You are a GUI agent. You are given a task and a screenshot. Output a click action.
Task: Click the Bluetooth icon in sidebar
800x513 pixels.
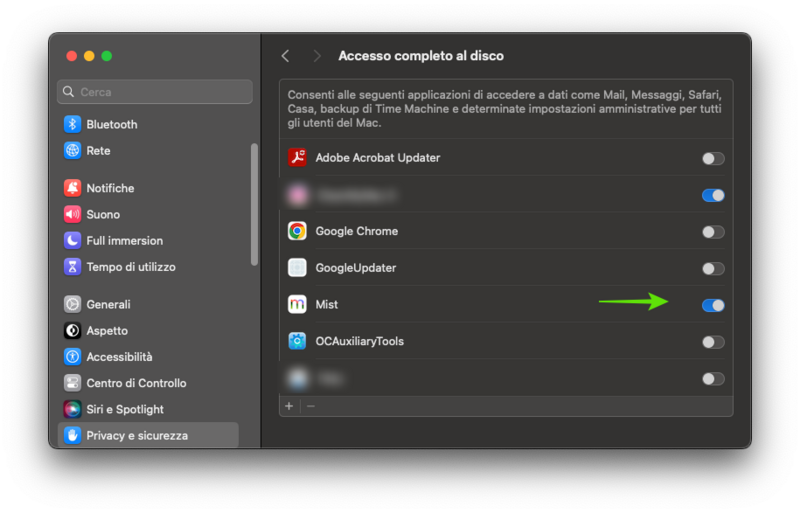pos(72,124)
